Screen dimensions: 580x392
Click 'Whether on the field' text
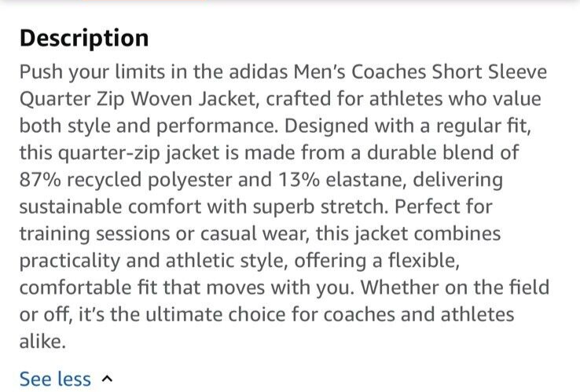click(x=455, y=287)
